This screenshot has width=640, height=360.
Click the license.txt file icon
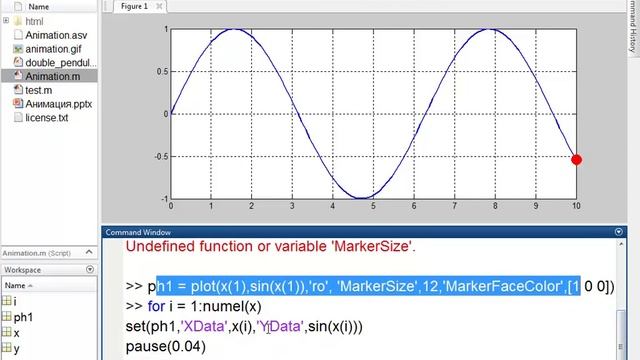18,118
